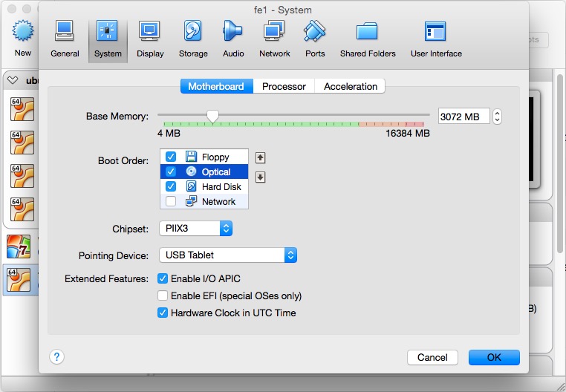566x392 pixels.
Task: Open the Network settings icon
Action: (274, 39)
